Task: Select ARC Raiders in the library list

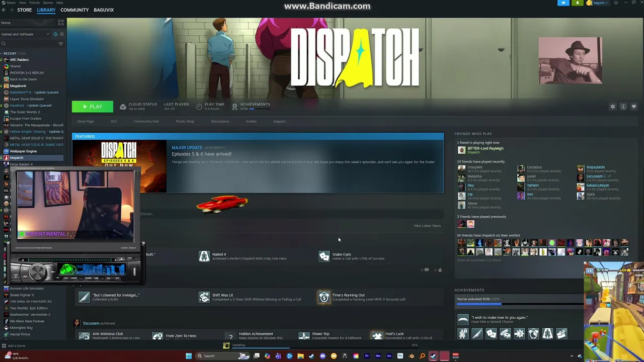Action: [x=19, y=60]
